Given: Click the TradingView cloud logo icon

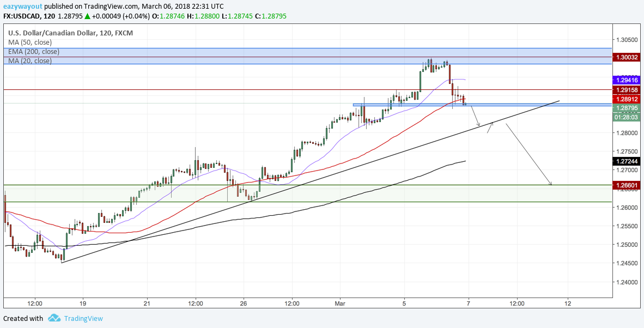Looking at the screenshot, I should 54,318.
